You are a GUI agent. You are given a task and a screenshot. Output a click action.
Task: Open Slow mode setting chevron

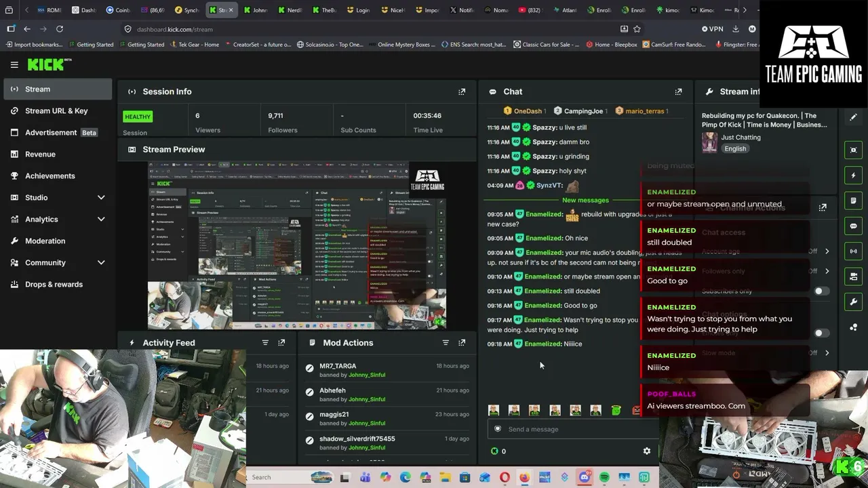point(827,353)
